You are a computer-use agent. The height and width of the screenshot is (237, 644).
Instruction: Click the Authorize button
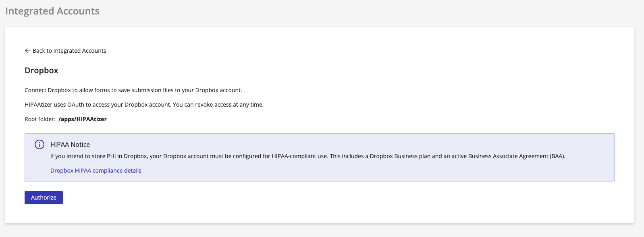(44, 197)
